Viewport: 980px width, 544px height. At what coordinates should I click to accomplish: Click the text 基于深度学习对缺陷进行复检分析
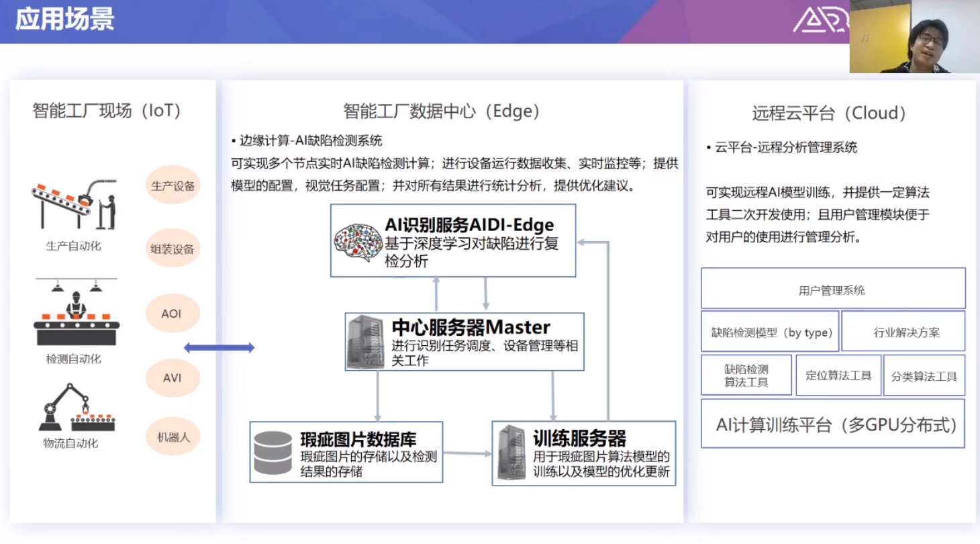[x=471, y=253]
